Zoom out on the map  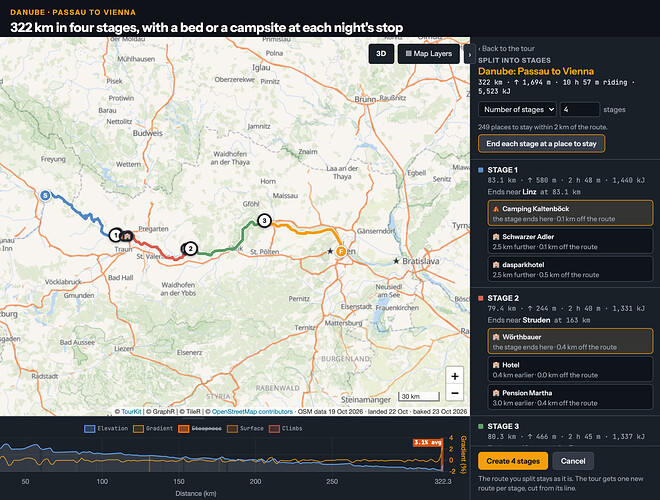pyautogui.click(x=455, y=393)
